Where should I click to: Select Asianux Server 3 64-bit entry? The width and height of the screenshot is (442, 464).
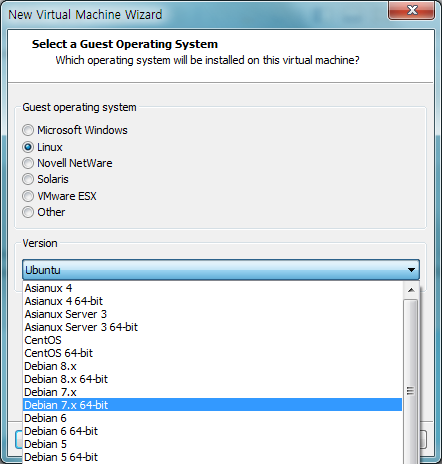[x=212, y=327]
